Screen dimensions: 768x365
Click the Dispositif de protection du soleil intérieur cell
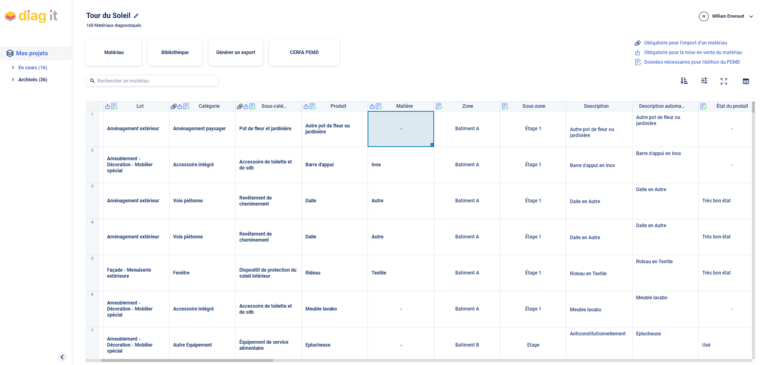pyautogui.click(x=268, y=273)
